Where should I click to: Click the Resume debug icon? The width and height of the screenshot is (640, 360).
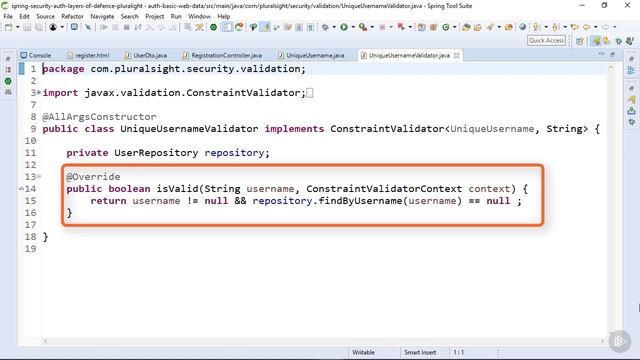tap(104, 27)
